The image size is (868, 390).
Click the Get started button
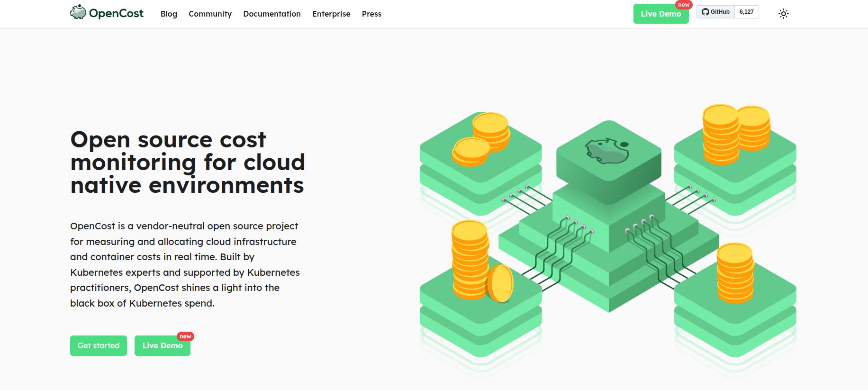click(x=99, y=345)
